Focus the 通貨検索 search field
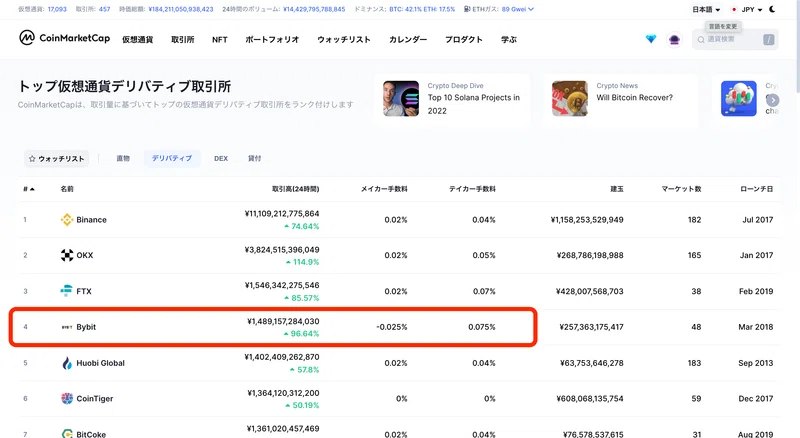This screenshot has width=800, height=438. click(733, 39)
